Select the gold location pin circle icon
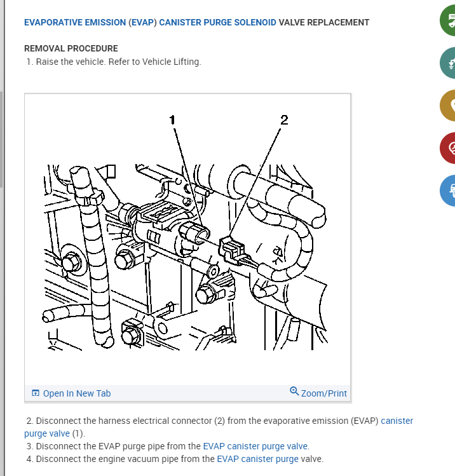The image size is (455, 476). tap(448, 105)
